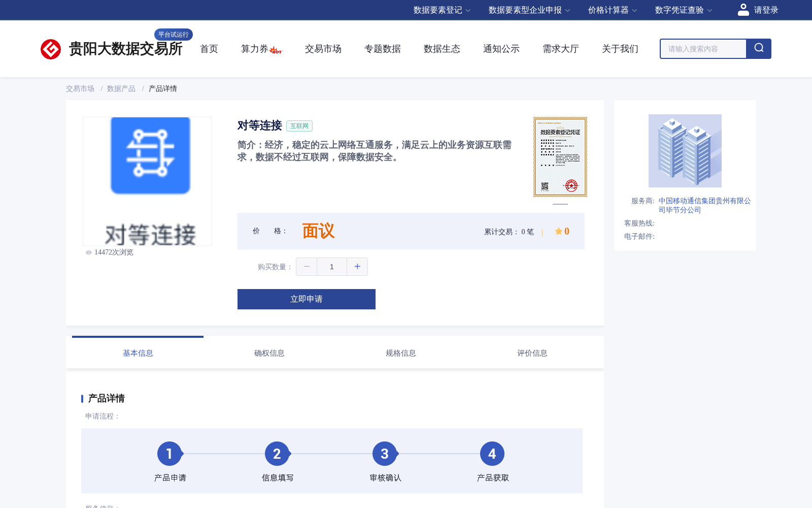
Task: Click the 互联网 category tag
Action: point(299,126)
